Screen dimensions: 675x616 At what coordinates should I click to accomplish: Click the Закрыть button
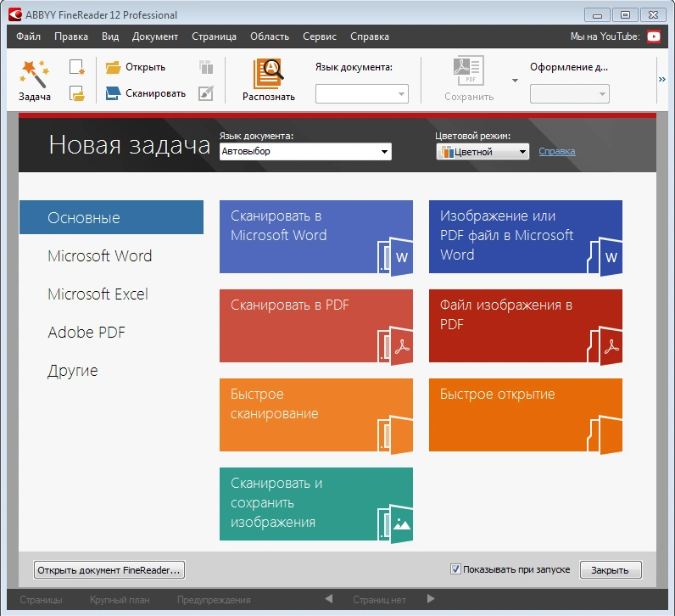pyautogui.click(x=611, y=570)
